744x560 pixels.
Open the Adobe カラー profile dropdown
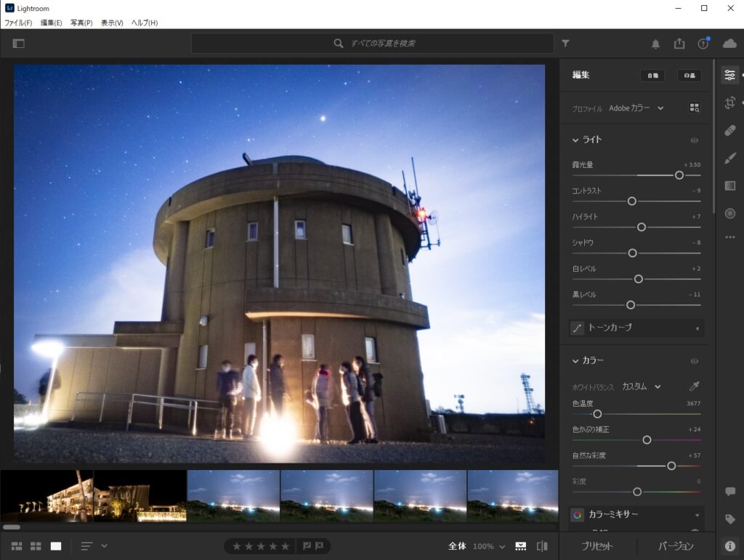click(x=636, y=108)
